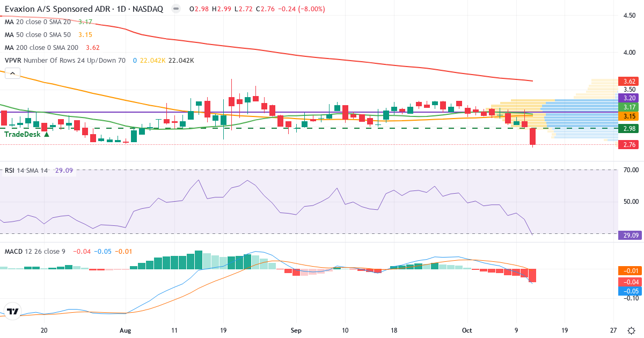
Task: Click the dark green 2.98 price label
Action: coord(630,128)
